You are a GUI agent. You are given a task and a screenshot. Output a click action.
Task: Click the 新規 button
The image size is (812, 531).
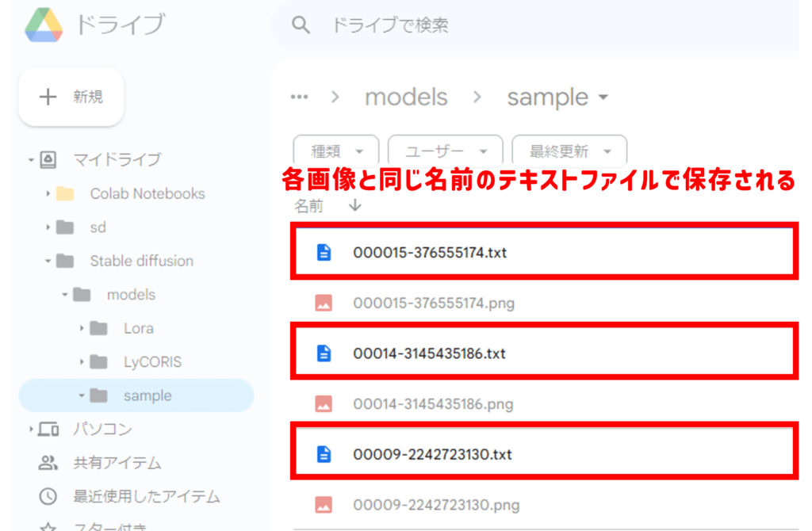tap(71, 97)
